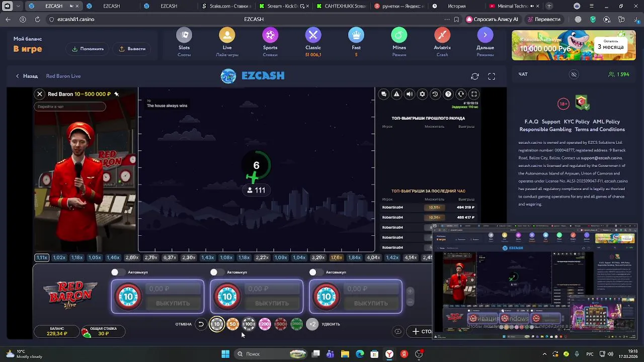644x362 pixels.
Task: Click the Перевести translate button
Action: coord(544,19)
